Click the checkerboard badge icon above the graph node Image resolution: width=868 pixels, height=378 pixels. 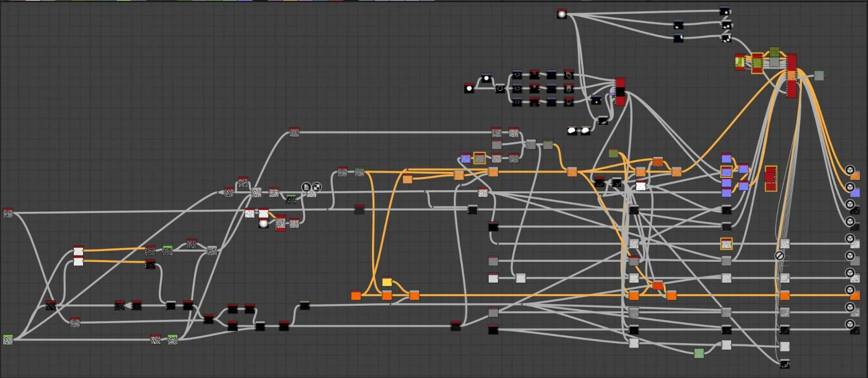[317, 187]
